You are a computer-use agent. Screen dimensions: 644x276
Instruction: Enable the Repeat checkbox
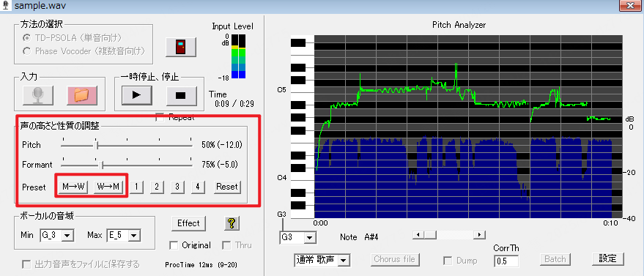click(x=160, y=118)
